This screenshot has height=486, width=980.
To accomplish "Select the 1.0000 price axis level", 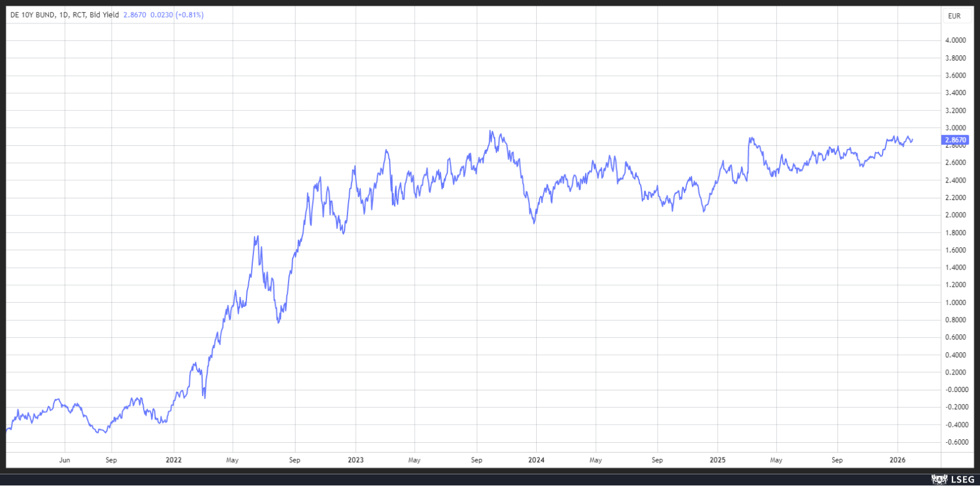I will click(955, 303).
